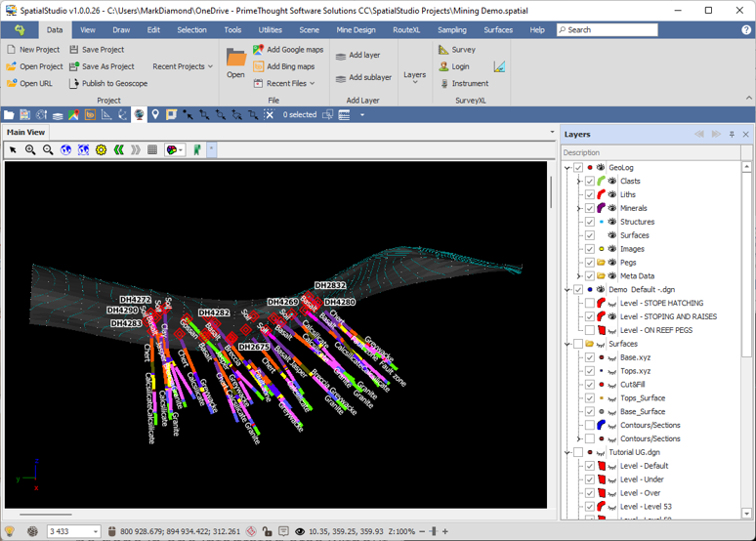Uncheck the Clasts layer checkbox
Image resolution: width=756 pixels, height=541 pixels.
pos(590,182)
